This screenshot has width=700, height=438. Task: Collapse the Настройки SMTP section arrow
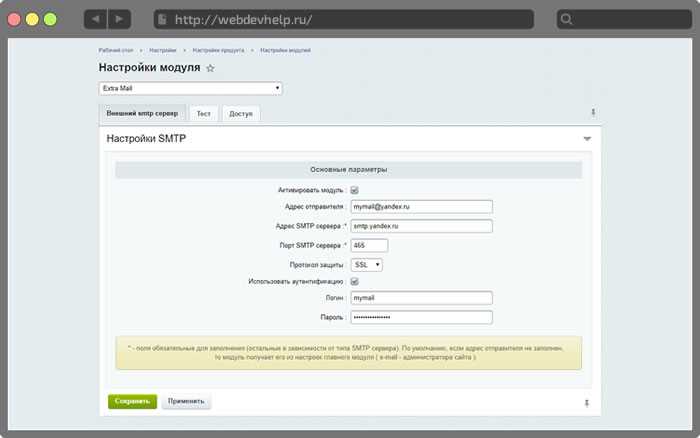pyautogui.click(x=587, y=139)
